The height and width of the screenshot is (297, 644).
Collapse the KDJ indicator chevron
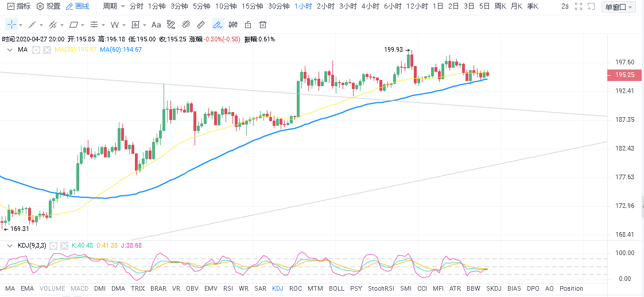10,246
